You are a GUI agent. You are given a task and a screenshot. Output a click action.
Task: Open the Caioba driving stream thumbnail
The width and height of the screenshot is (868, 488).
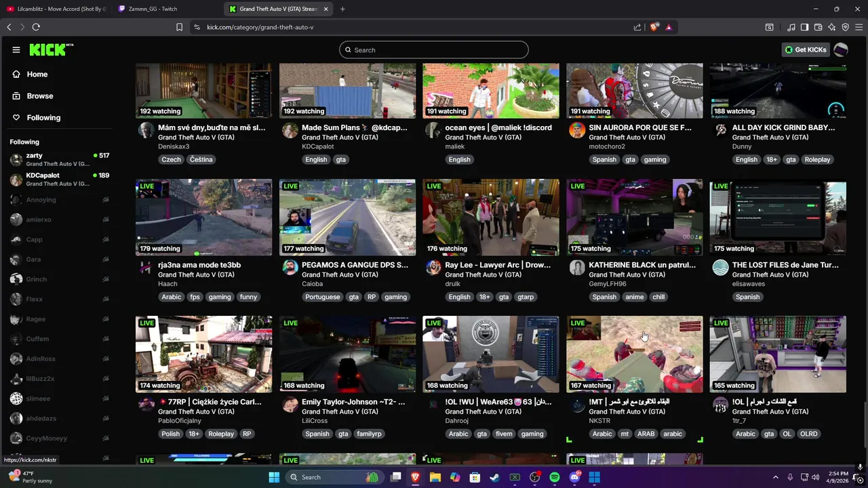347,218
